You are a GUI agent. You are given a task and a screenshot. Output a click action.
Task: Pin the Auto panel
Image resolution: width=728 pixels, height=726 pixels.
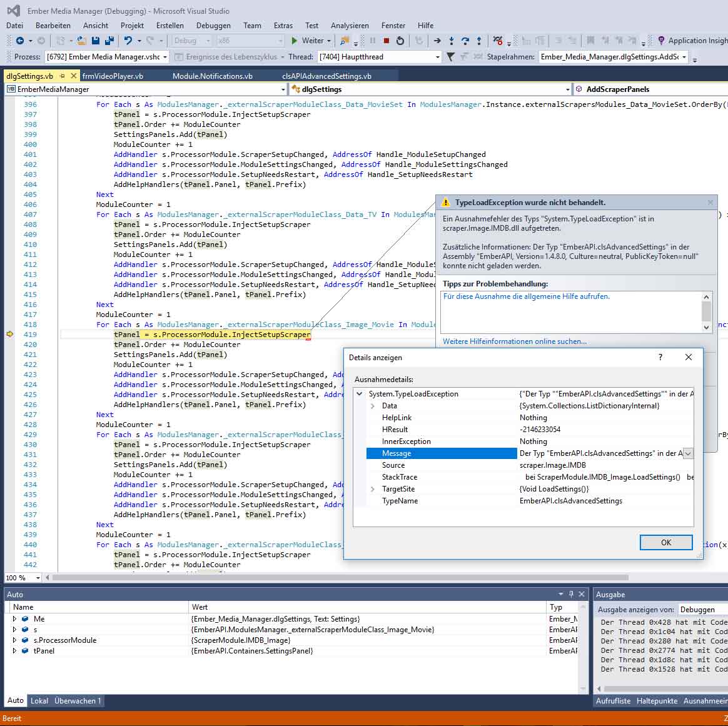click(x=571, y=594)
